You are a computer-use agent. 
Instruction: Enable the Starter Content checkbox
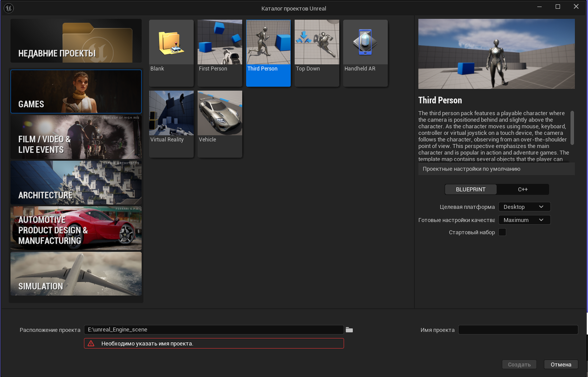502,232
